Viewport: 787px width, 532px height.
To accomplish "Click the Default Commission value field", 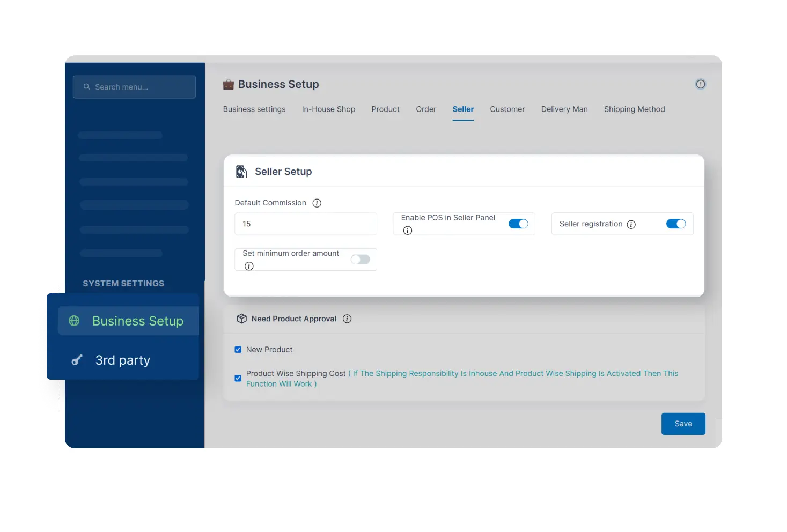I will coord(305,224).
